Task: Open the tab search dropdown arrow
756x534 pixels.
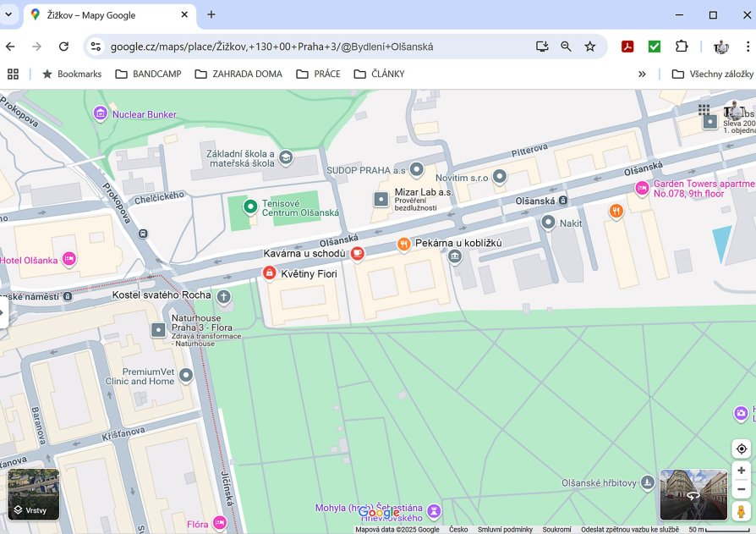Action: click(x=8, y=14)
